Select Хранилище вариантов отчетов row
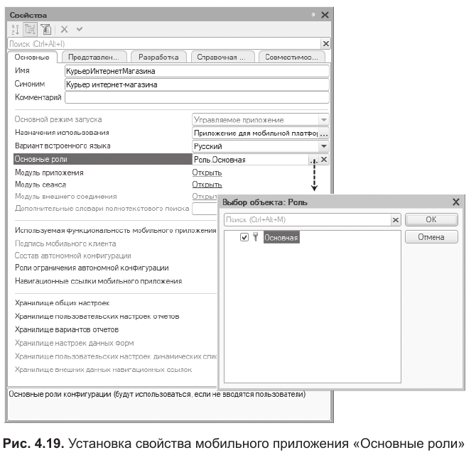This screenshot has width=476, height=455. point(67,329)
